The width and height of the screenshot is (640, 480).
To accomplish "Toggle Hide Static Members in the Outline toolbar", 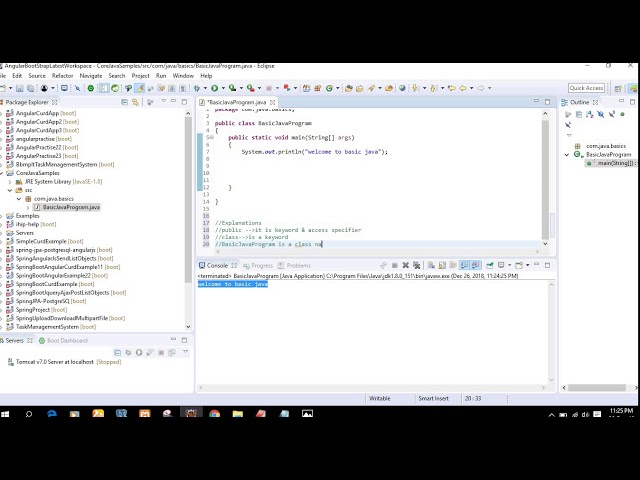I will click(x=612, y=115).
